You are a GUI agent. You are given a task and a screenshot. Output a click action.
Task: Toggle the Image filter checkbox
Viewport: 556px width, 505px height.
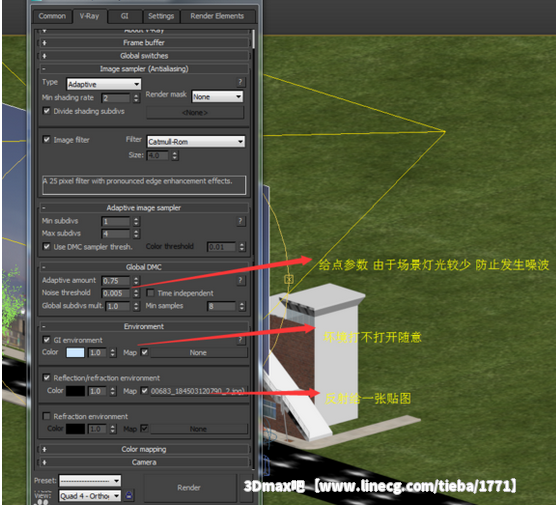pyautogui.click(x=46, y=139)
